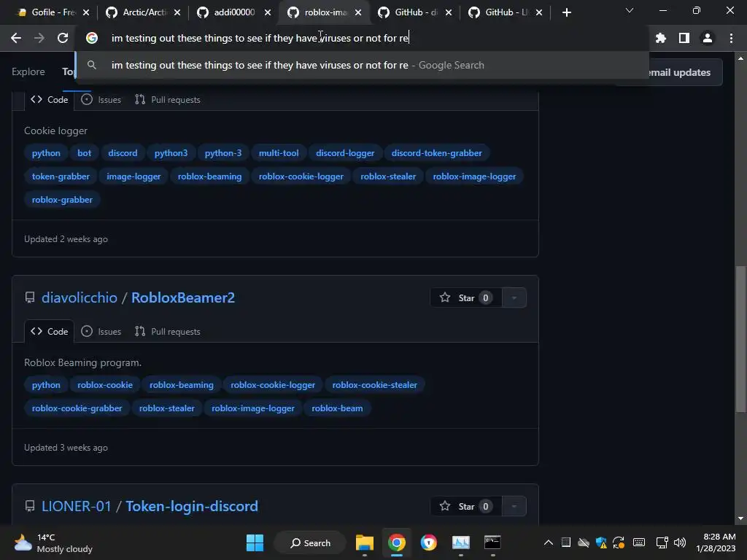The width and height of the screenshot is (747, 560).
Task: Open a new browser tab with plus
Action: click(x=566, y=12)
